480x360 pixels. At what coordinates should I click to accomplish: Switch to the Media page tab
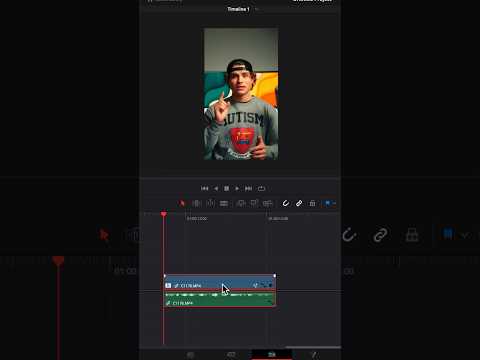tap(190, 355)
